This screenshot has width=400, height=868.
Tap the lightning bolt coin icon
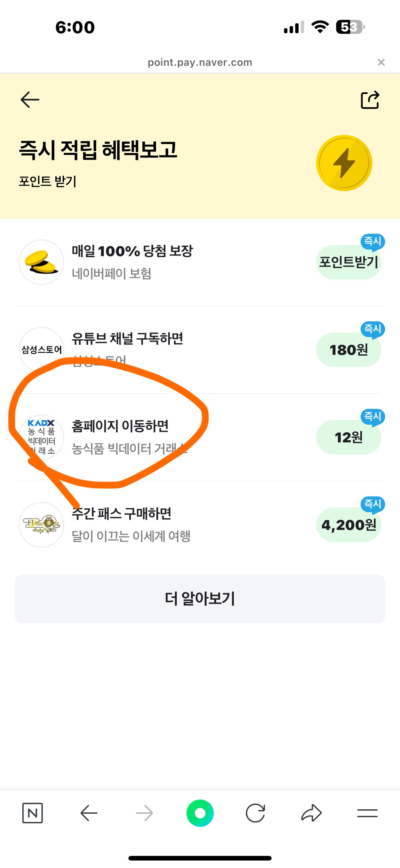(344, 163)
